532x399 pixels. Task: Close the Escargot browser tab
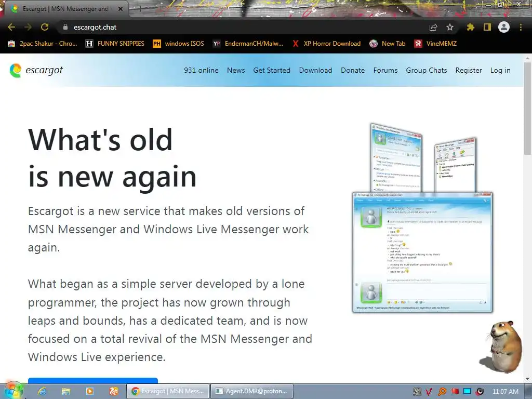[x=121, y=9]
